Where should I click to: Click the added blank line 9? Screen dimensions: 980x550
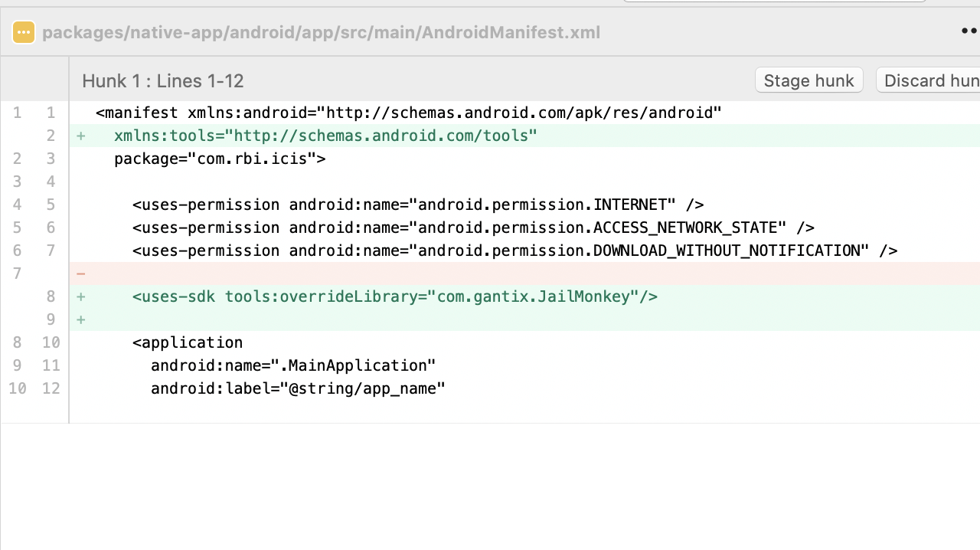(x=524, y=319)
